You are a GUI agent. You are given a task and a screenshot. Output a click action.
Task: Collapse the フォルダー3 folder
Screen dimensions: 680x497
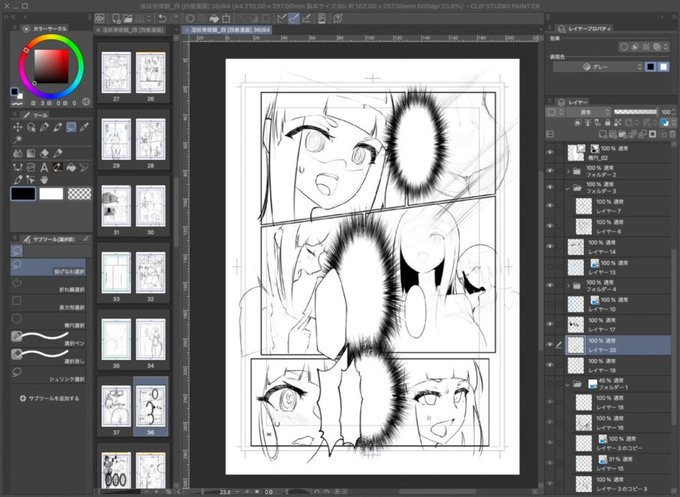[568, 188]
